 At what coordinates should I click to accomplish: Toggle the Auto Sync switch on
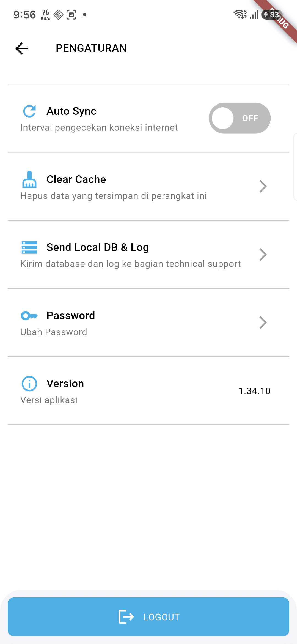coord(240,118)
